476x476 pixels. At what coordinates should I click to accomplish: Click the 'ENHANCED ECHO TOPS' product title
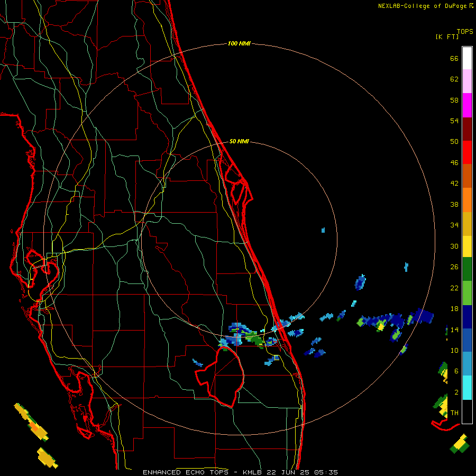(x=186, y=472)
